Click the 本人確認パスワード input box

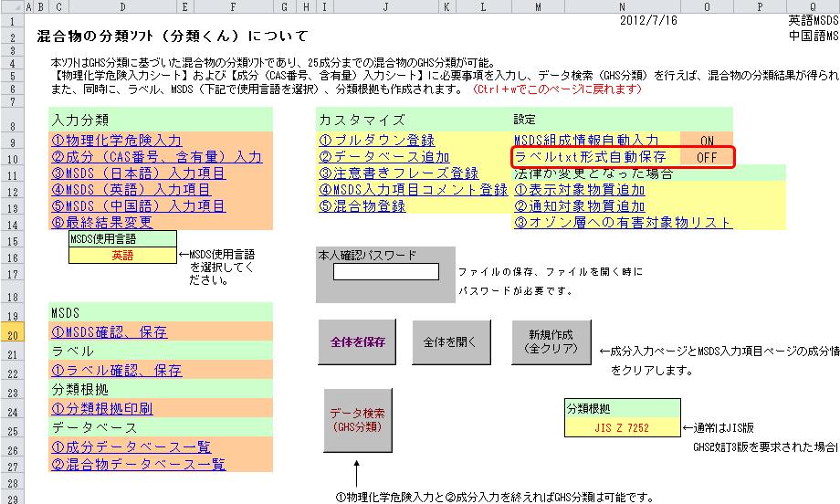(x=385, y=271)
